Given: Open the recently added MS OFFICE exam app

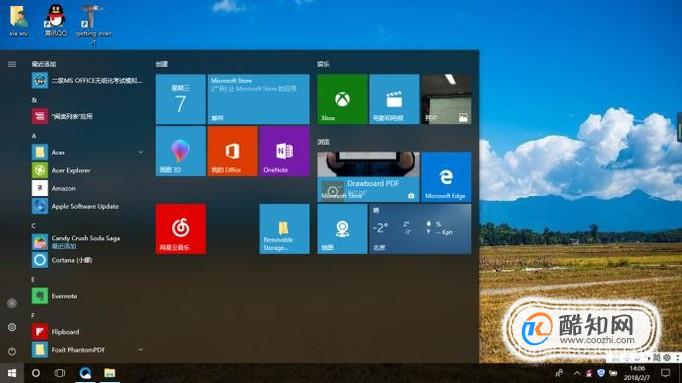Looking at the screenshot, I should 87,80.
